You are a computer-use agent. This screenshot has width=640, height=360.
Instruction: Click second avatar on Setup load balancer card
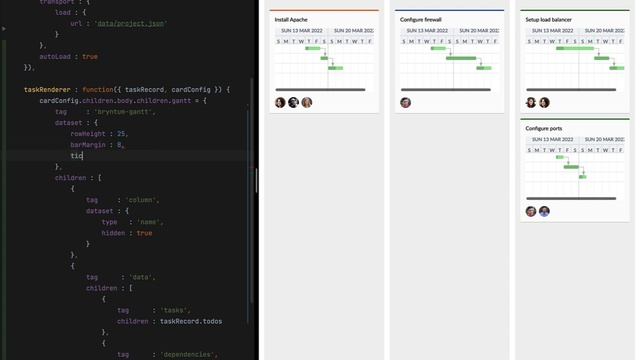coord(544,102)
